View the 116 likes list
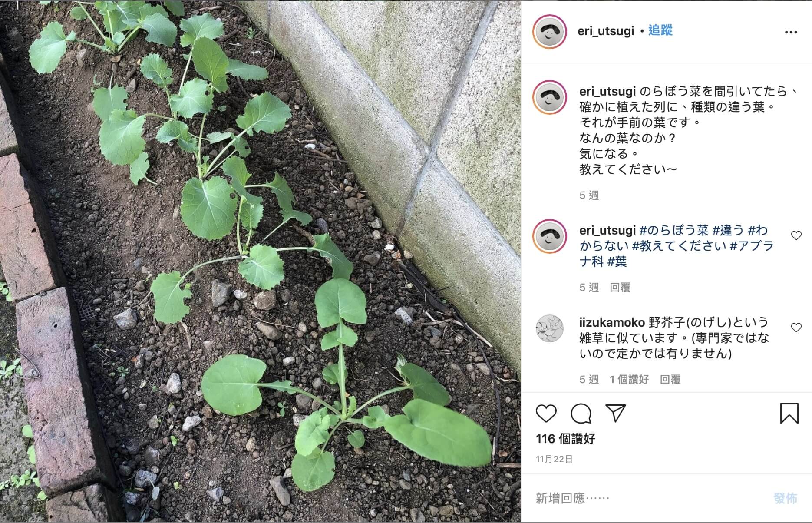Screen dimensions: 812x523 click(565, 439)
